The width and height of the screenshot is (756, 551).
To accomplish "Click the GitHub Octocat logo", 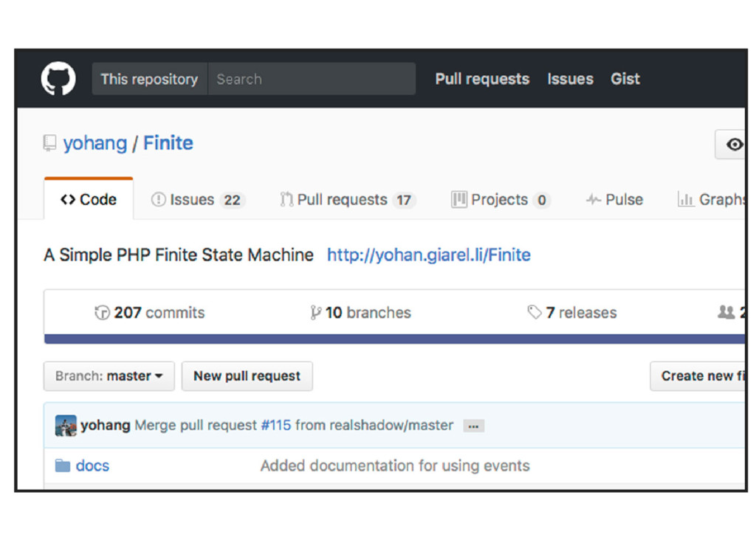I will click(x=58, y=79).
